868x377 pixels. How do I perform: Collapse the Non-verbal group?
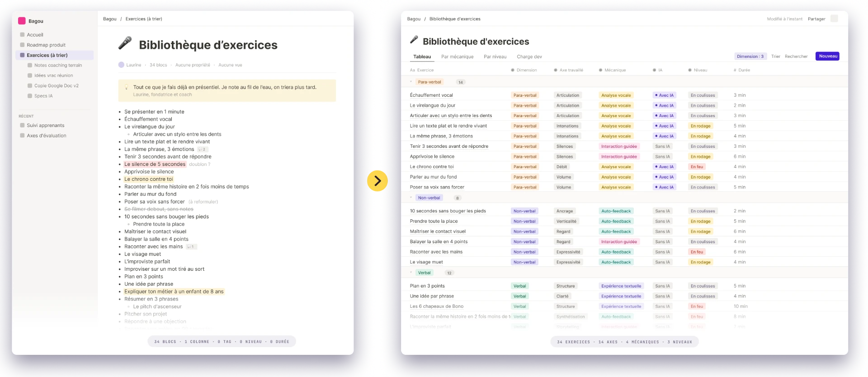tap(411, 198)
